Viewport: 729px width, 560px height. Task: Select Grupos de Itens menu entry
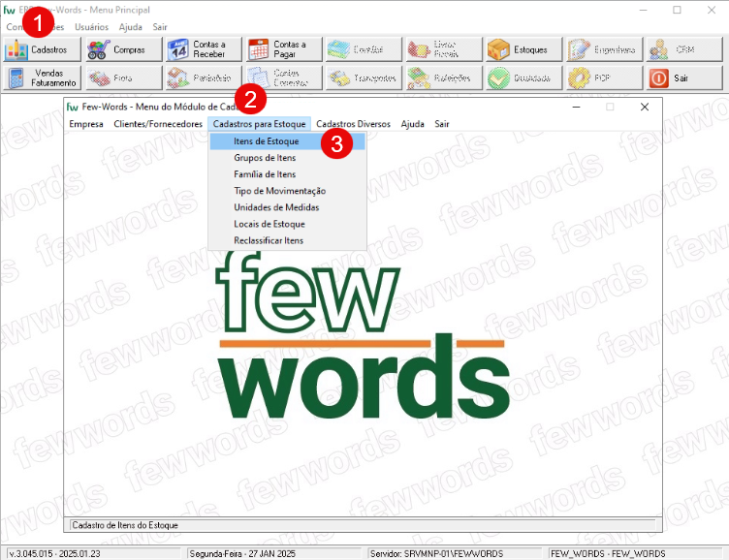[x=287, y=158]
